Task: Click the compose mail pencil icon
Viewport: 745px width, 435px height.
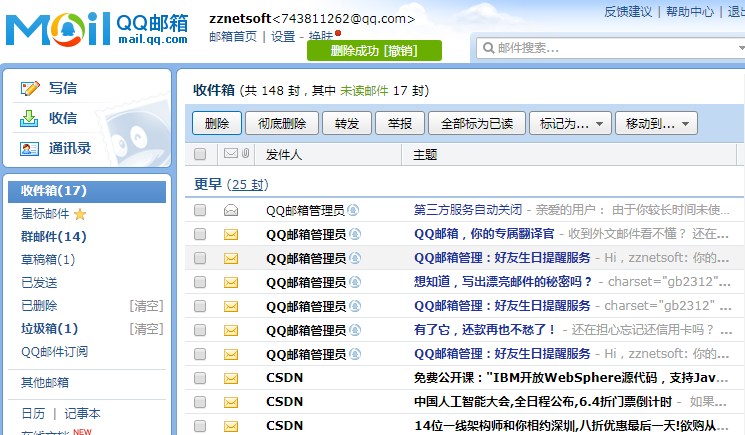Action: point(30,88)
